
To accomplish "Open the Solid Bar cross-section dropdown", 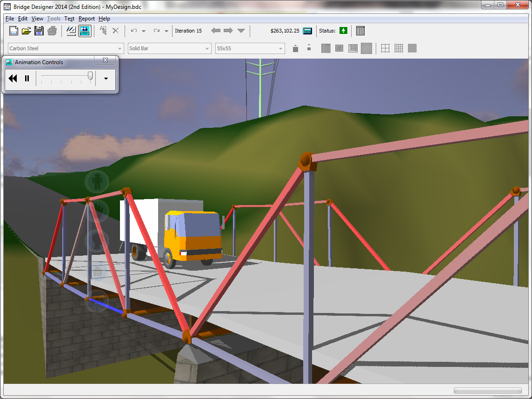I will [x=170, y=48].
